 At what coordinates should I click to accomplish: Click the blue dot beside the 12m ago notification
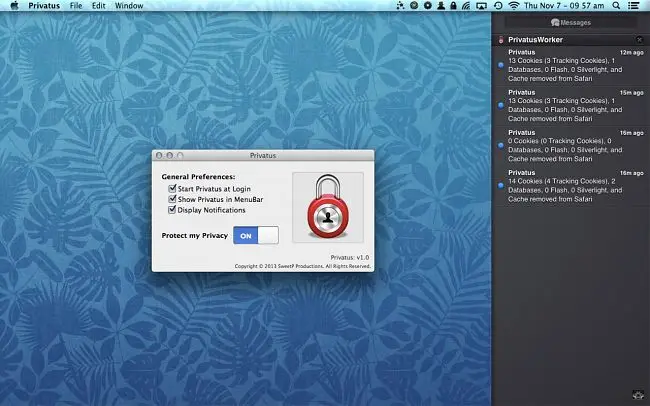coord(501,65)
